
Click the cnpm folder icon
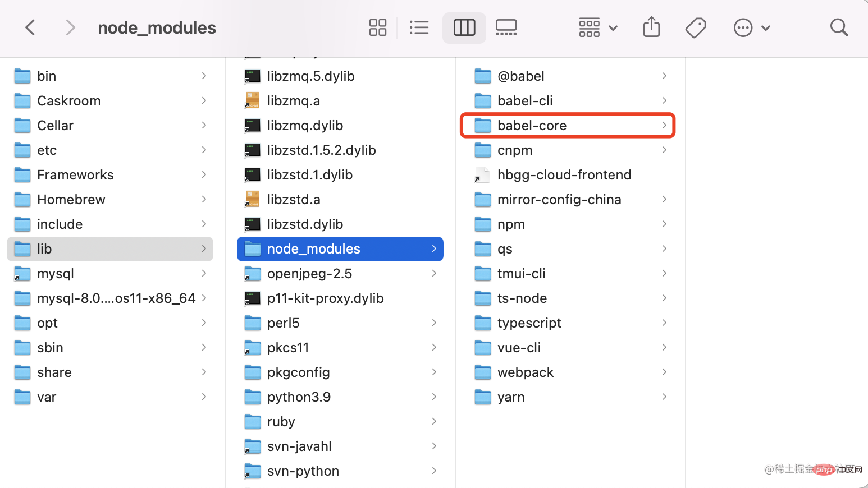point(483,150)
